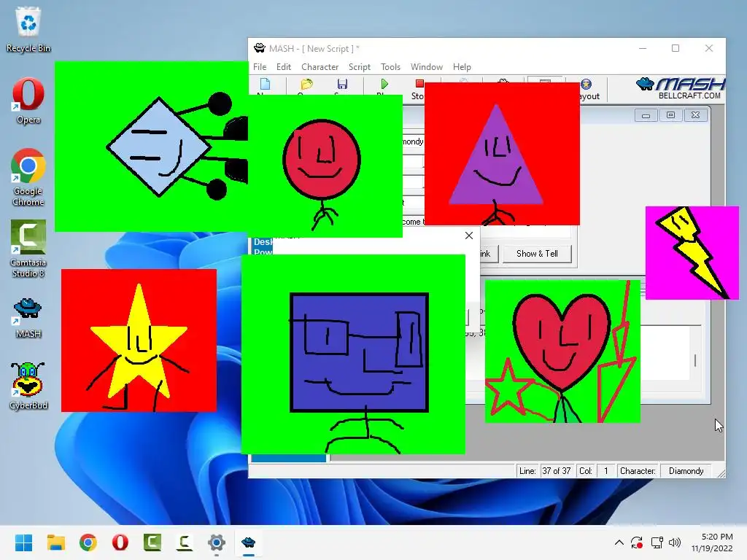747x560 pixels.
Task: Click the New script toolbar icon
Action: pyautogui.click(x=266, y=85)
